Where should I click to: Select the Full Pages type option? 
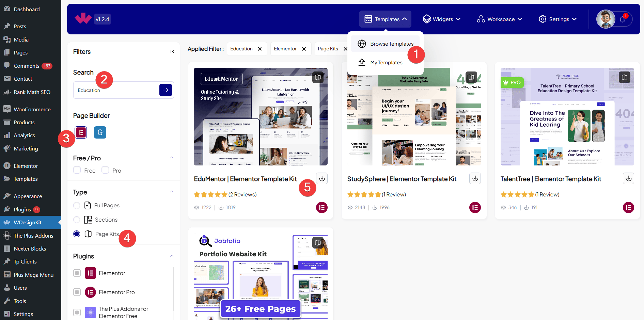(77, 205)
